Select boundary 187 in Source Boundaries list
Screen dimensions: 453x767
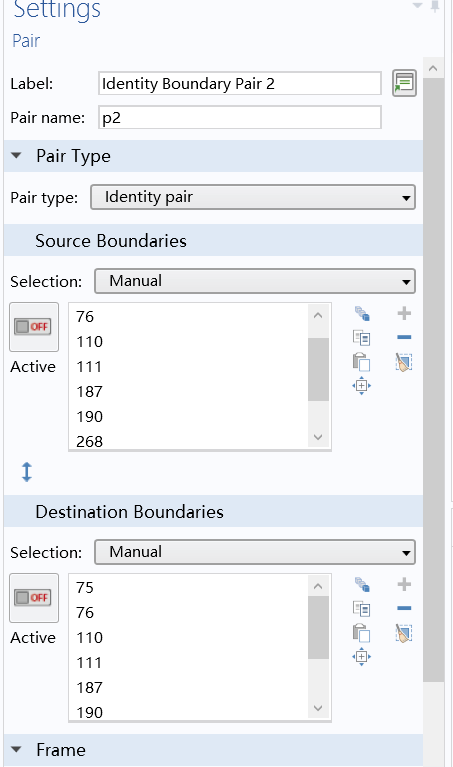pos(90,392)
